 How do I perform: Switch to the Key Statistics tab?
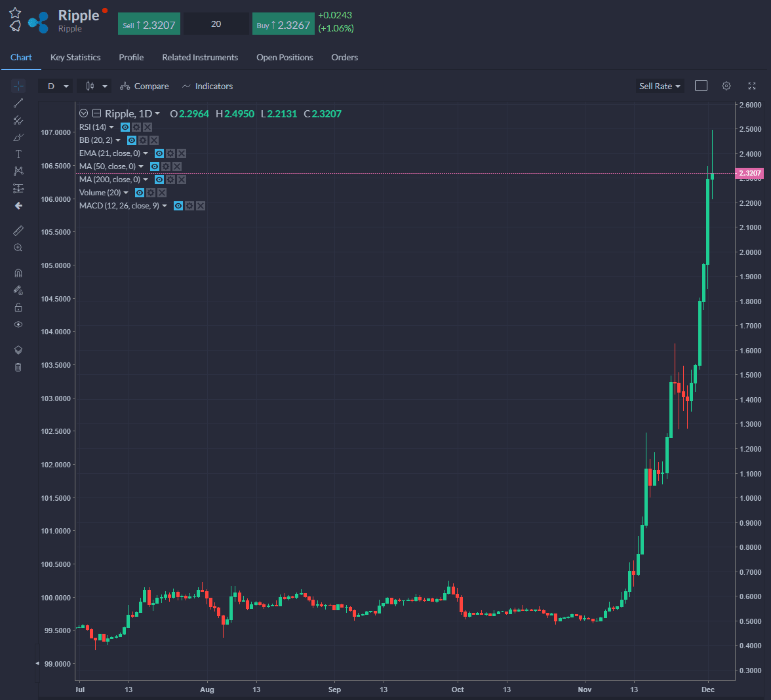75,57
